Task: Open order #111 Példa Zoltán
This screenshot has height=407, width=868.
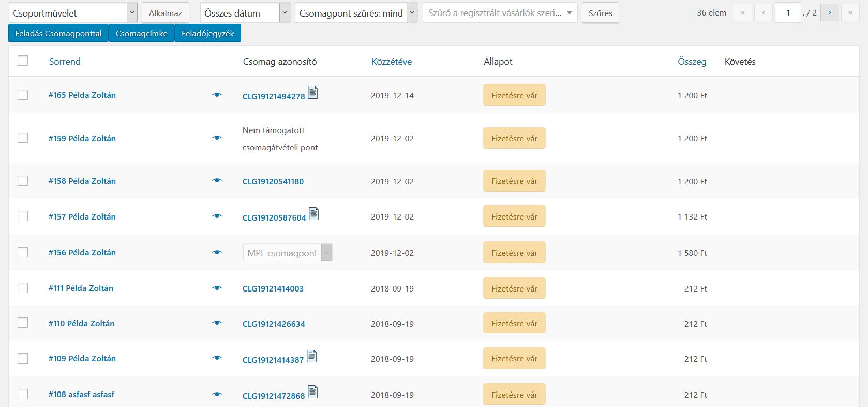Action: coord(81,288)
